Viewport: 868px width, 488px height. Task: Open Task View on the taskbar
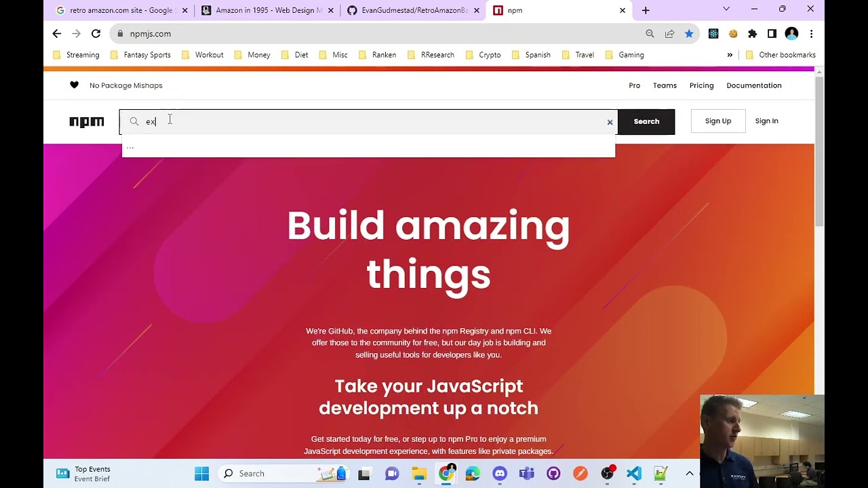(x=364, y=474)
